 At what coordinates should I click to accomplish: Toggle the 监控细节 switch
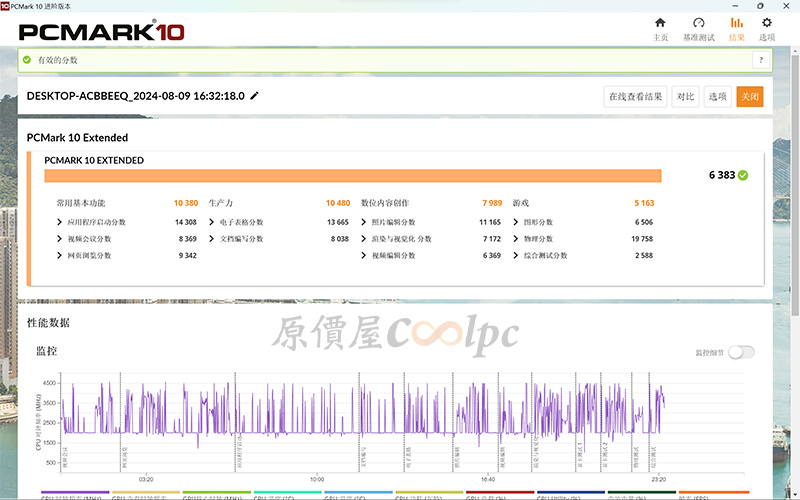741,352
